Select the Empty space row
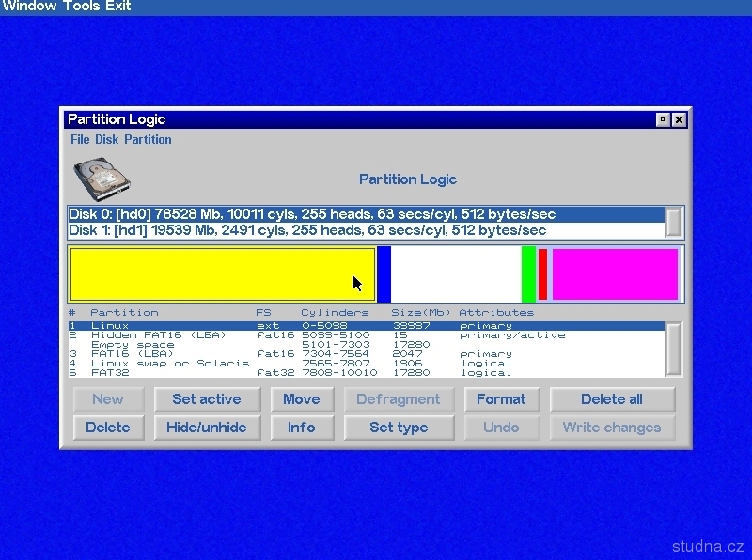 coord(366,345)
